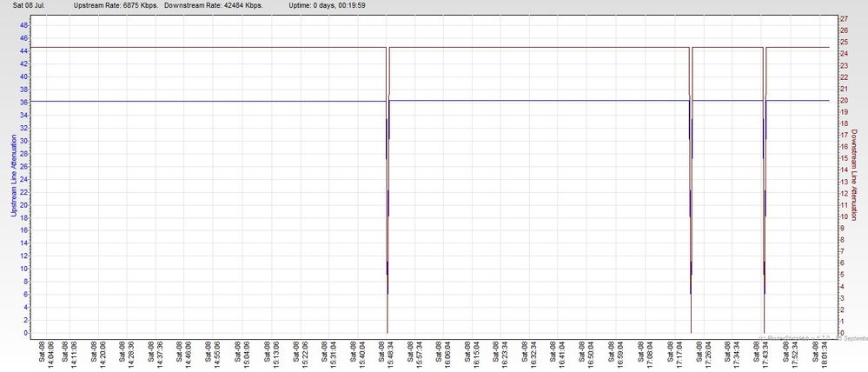Click the 3 tick on downstream axis
868x372 pixels.
pyautogui.click(x=843, y=298)
